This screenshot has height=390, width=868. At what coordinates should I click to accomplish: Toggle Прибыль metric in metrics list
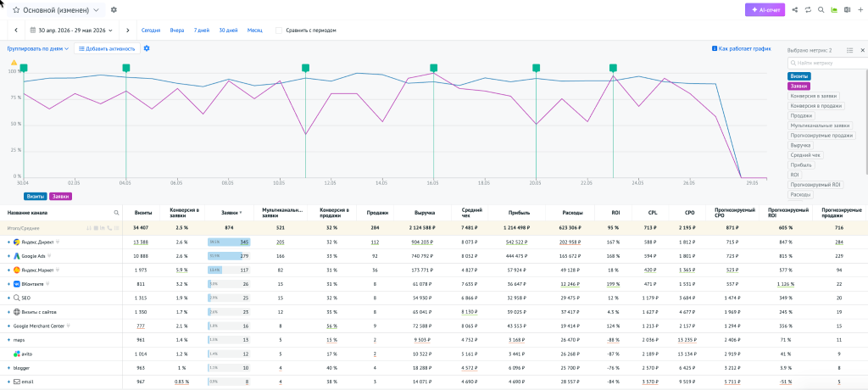click(801, 165)
